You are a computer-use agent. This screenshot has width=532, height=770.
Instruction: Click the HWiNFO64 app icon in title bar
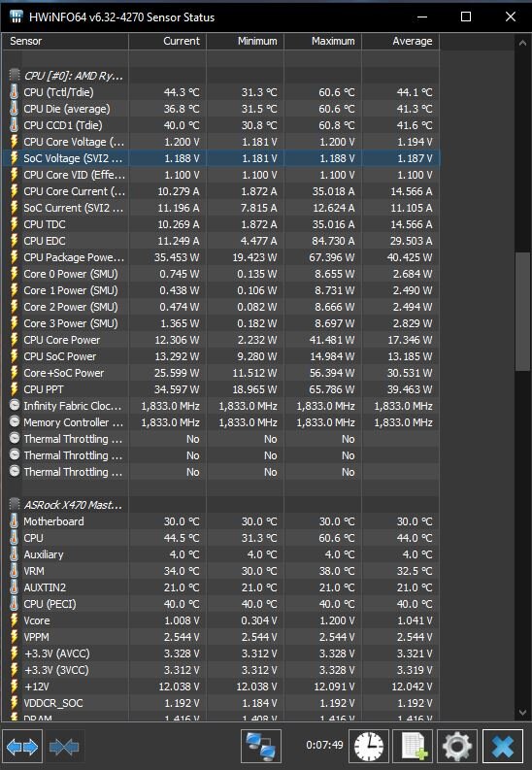(17, 17)
